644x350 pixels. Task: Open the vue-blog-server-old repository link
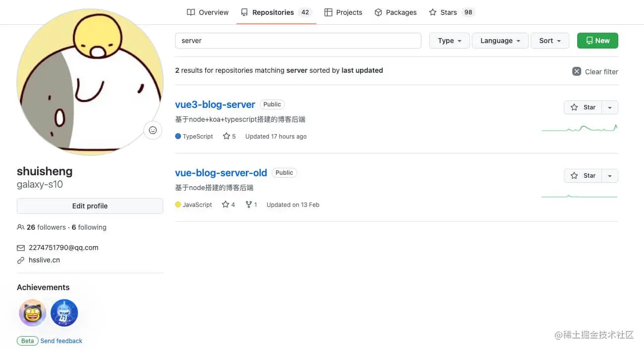tap(221, 173)
